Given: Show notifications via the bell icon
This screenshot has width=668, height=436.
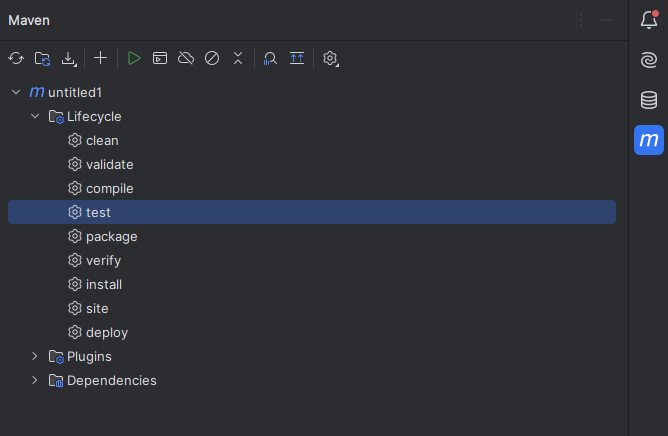Looking at the screenshot, I should point(649,20).
